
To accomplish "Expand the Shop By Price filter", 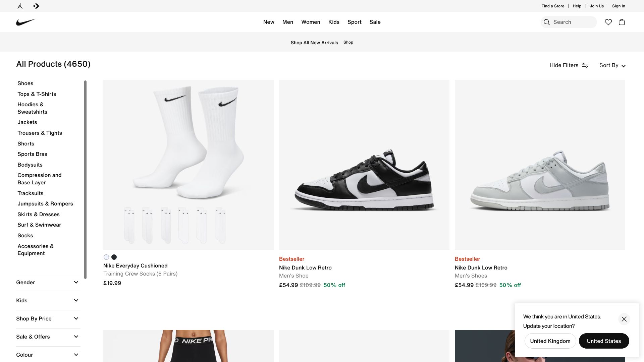I will pos(48,319).
